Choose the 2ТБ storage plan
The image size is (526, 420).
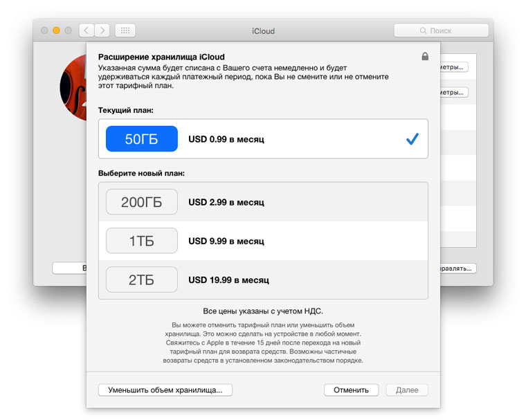point(142,280)
